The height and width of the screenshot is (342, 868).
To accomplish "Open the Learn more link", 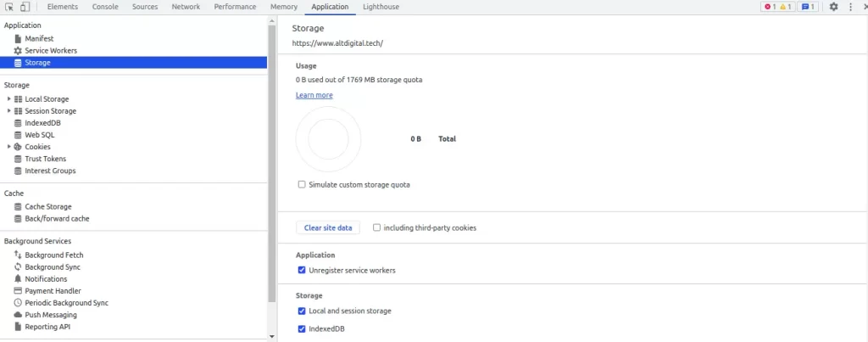I will pyautogui.click(x=314, y=95).
